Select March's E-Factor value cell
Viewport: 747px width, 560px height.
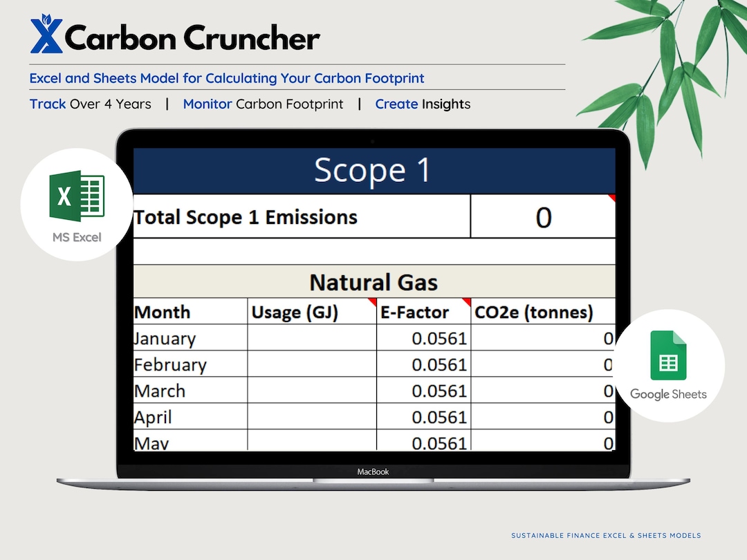(424, 391)
